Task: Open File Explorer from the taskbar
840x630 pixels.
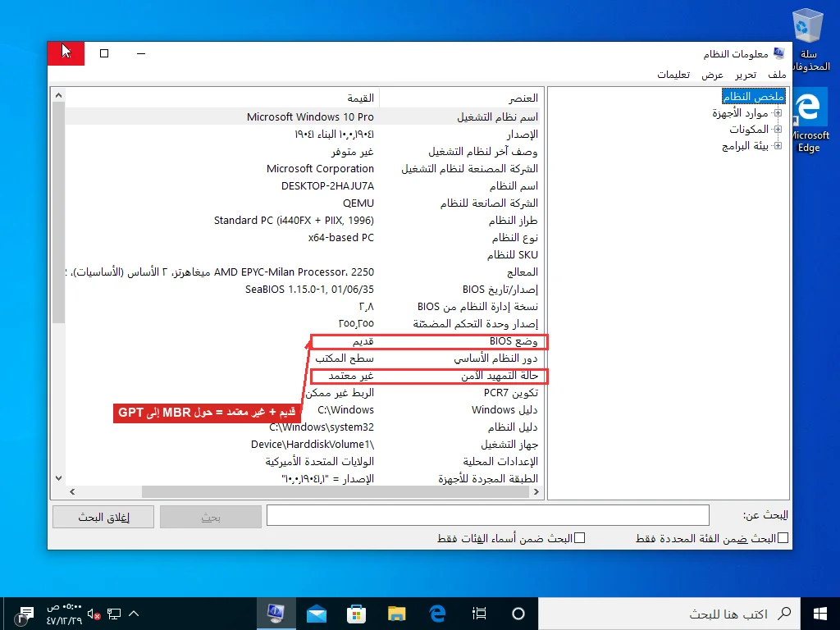Action: point(397,614)
